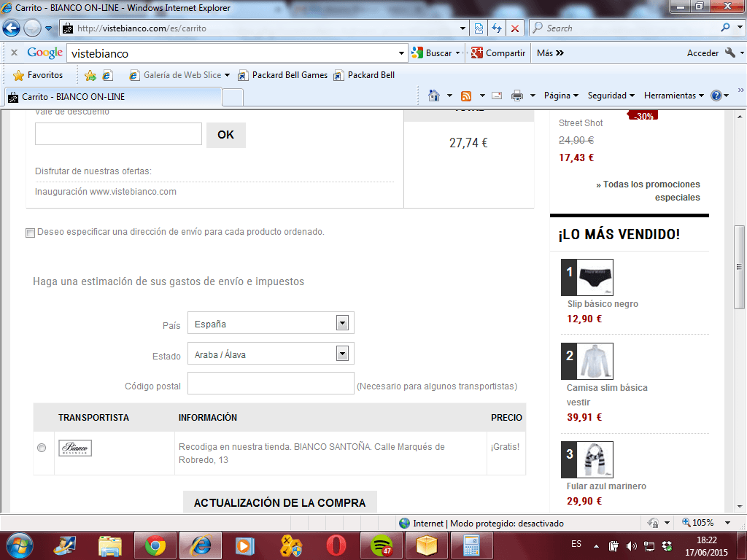Open the Favoritos star panel
Image resolution: width=747 pixels, height=560 pixels.
click(x=38, y=75)
